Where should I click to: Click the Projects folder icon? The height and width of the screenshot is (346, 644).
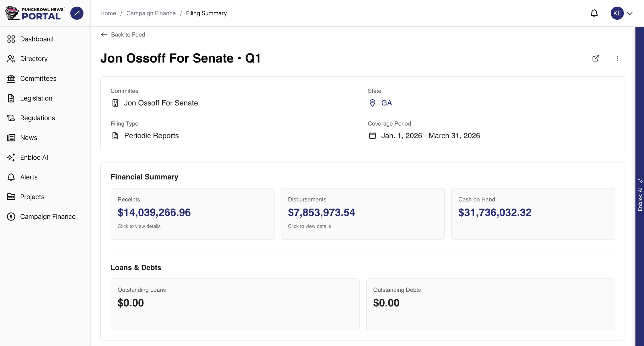(11, 197)
